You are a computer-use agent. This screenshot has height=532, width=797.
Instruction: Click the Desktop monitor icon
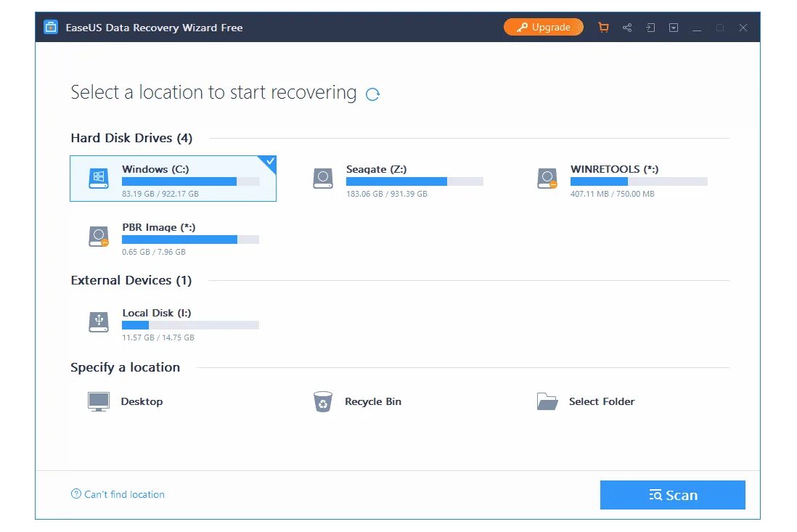click(99, 401)
